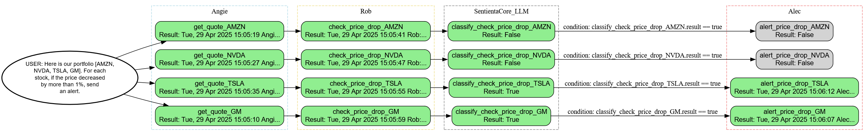Open the check_price_drop_TSLA node

[366, 88]
